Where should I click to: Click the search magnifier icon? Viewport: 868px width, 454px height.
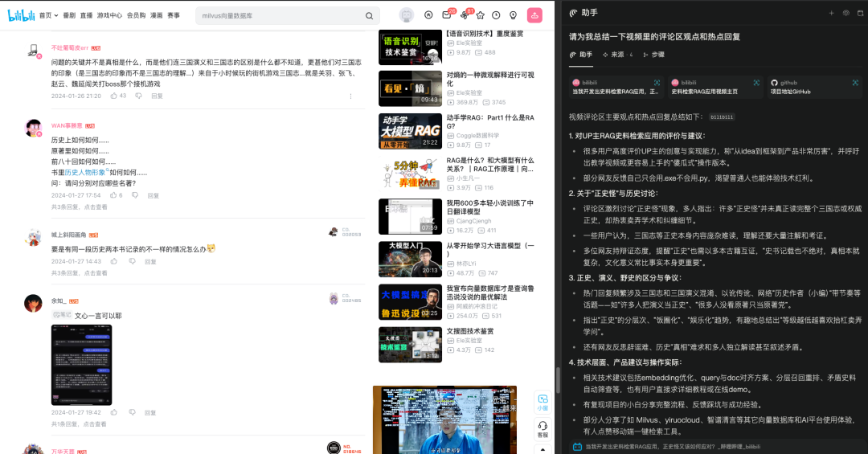(x=369, y=15)
